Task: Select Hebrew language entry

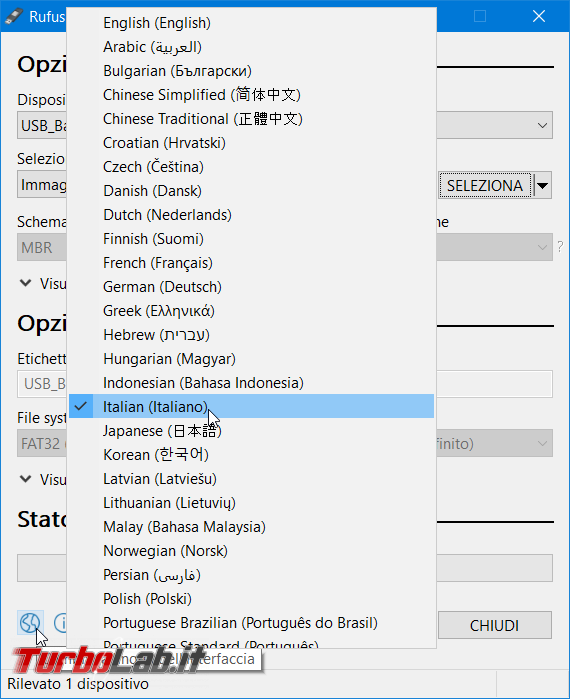Action: pyautogui.click(x=251, y=335)
